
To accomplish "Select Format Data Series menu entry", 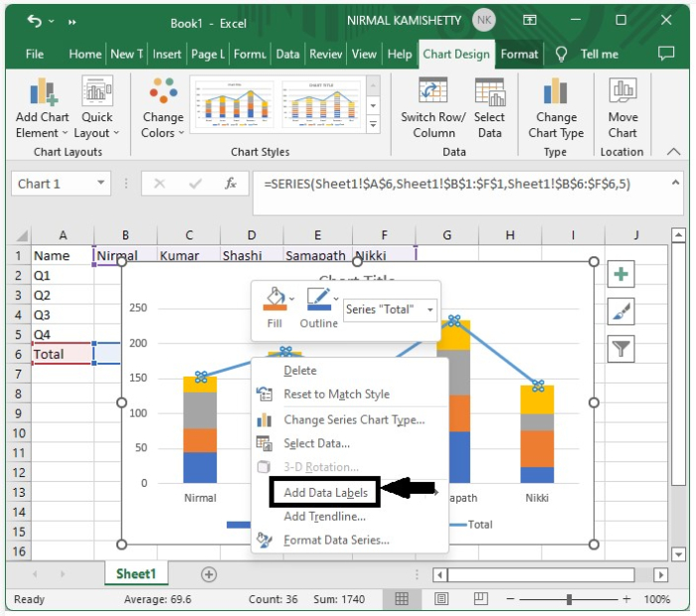I will pos(336,540).
